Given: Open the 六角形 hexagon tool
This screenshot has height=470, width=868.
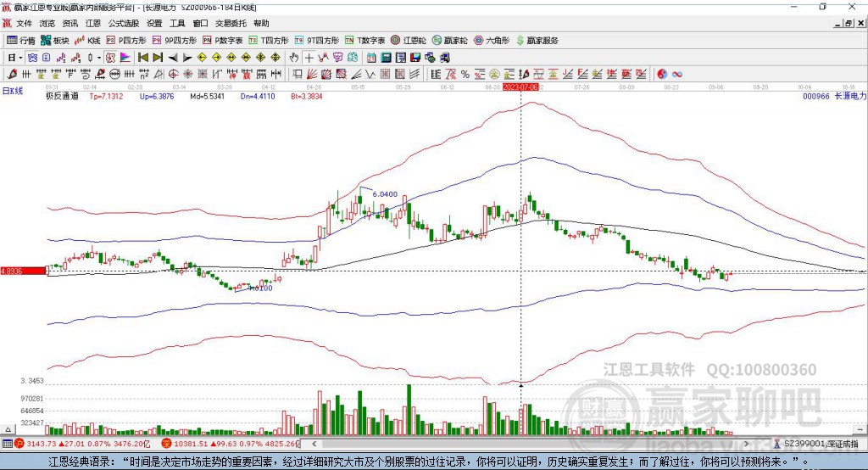Looking at the screenshot, I should point(492,41).
